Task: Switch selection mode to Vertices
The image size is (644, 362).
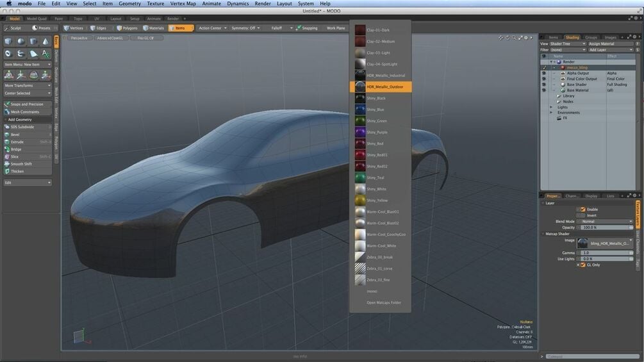Action: 74,28
